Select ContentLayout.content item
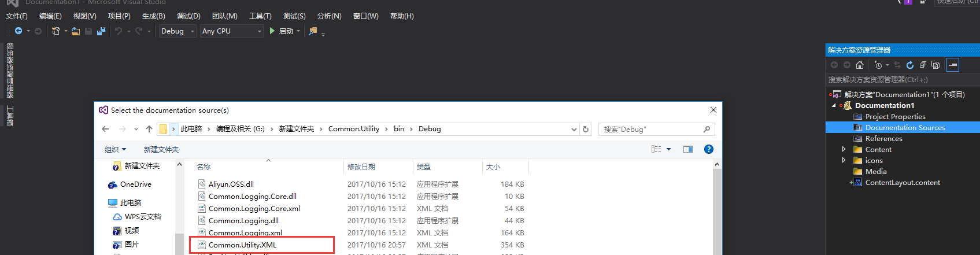Viewport: 980px width, 255px height. [x=902, y=182]
